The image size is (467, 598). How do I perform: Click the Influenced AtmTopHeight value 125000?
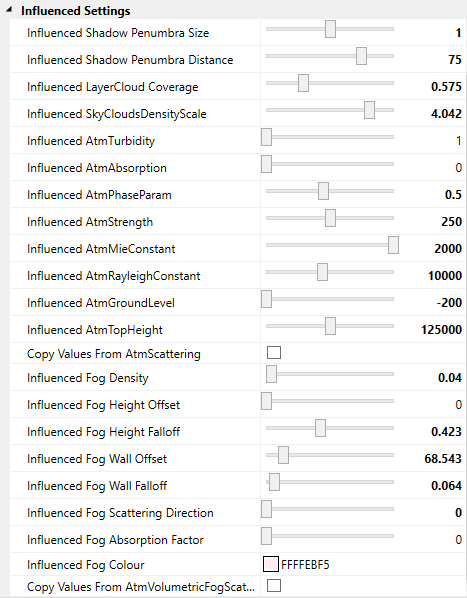coord(441,330)
